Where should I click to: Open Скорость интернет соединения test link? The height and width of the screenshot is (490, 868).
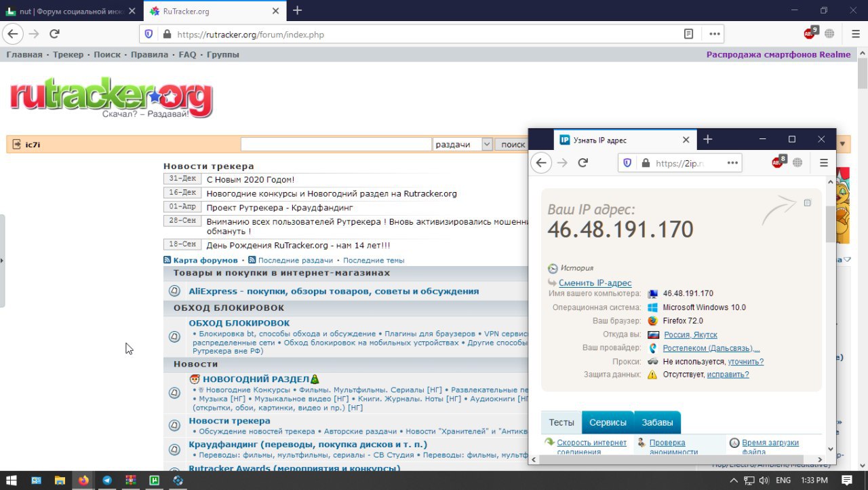tap(592, 447)
